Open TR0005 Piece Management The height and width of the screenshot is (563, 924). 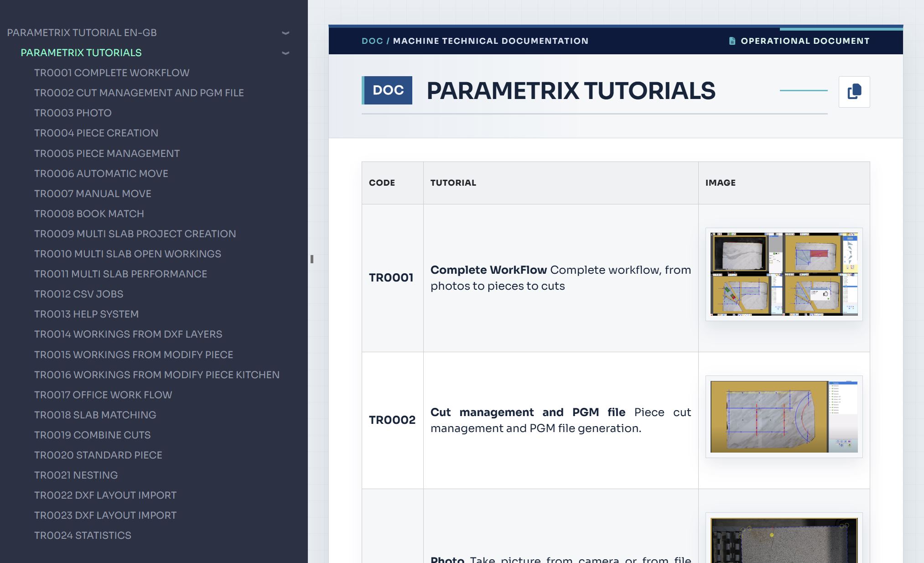point(107,154)
